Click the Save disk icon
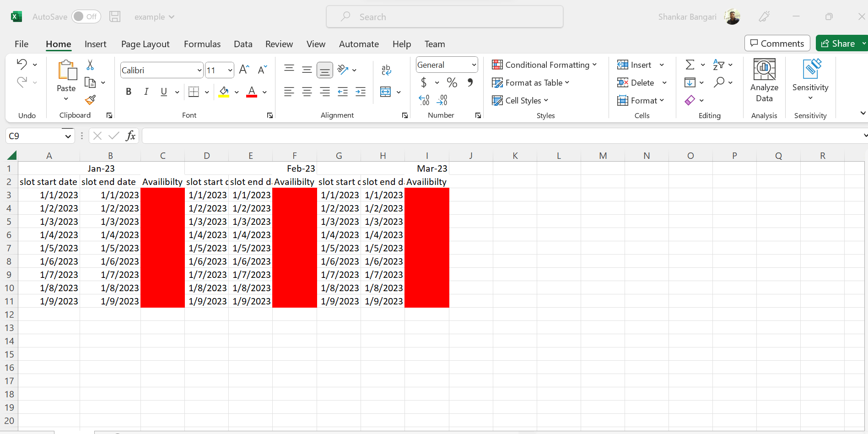Image resolution: width=868 pixels, height=434 pixels. [x=115, y=17]
